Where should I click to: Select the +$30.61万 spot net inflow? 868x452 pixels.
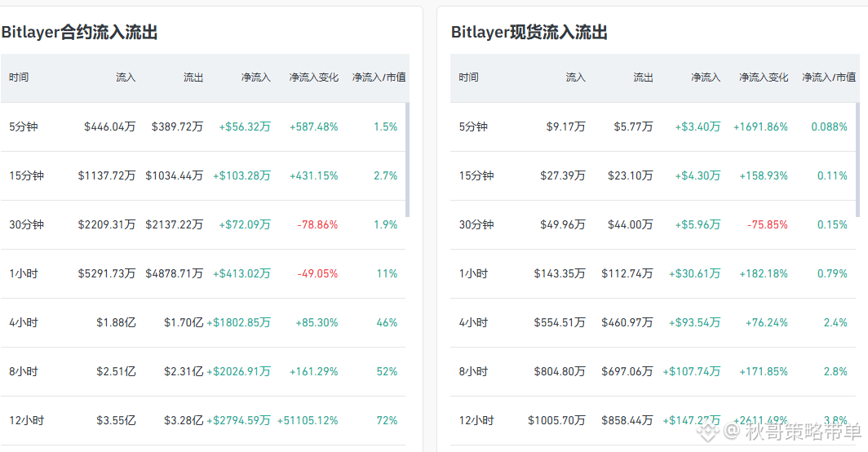pos(695,273)
